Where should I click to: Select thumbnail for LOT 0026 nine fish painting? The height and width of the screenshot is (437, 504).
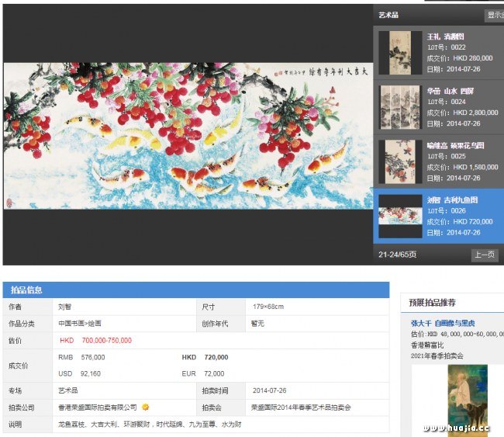tap(400, 217)
